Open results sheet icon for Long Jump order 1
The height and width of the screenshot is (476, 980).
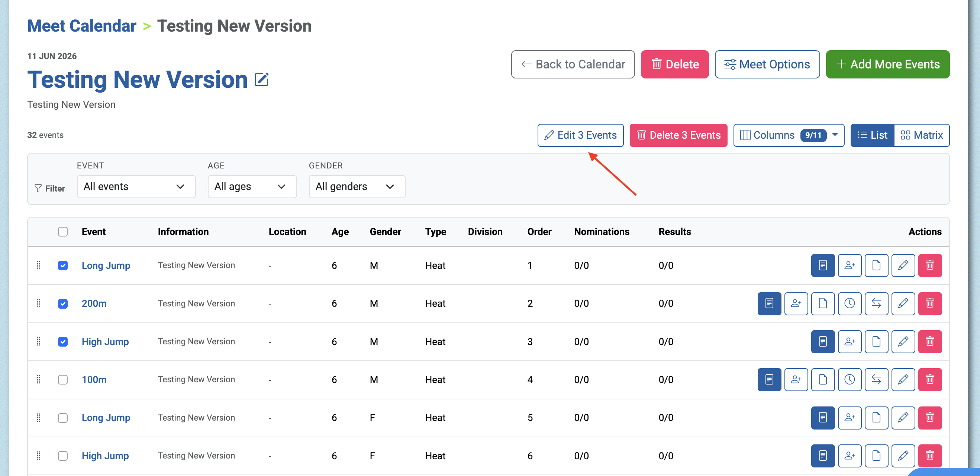click(x=822, y=265)
